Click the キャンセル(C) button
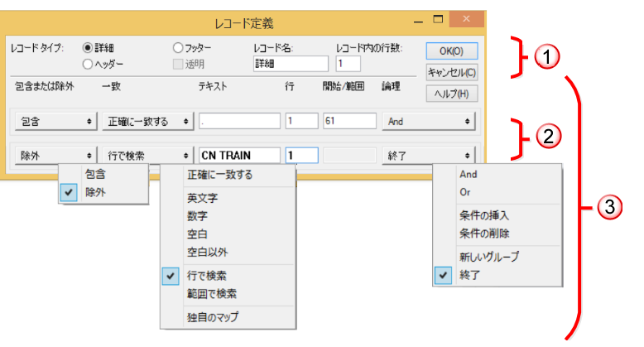 [x=451, y=73]
